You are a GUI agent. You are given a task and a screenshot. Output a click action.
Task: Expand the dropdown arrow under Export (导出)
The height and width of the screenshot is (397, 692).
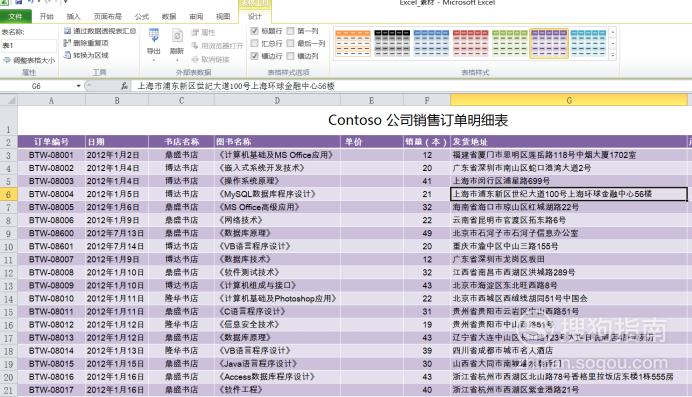click(x=154, y=60)
